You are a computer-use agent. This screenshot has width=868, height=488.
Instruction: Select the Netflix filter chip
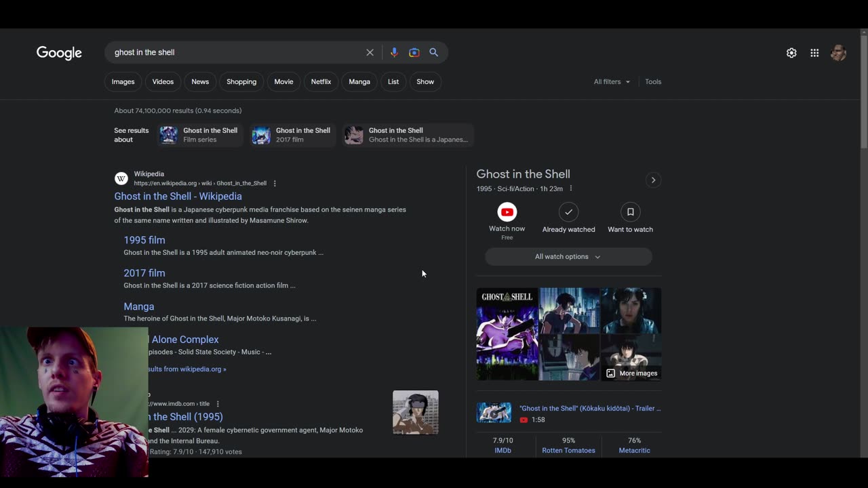coord(321,82)
